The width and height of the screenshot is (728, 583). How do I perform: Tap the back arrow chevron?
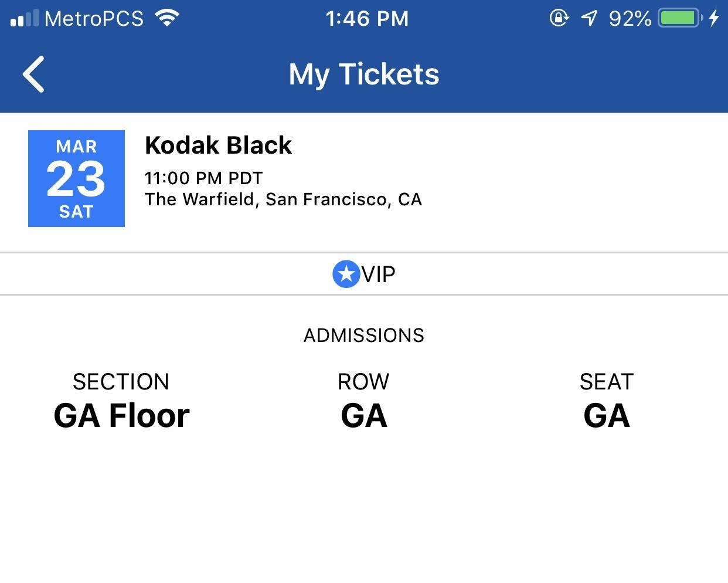[x=34, y=74]
